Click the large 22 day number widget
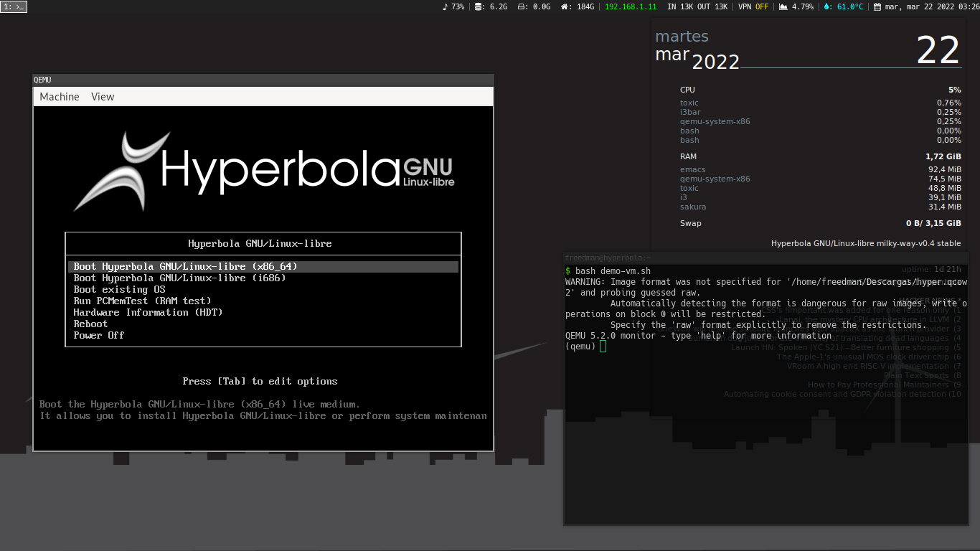The width and height of the screenshot is (980, 551). [938, 50]
